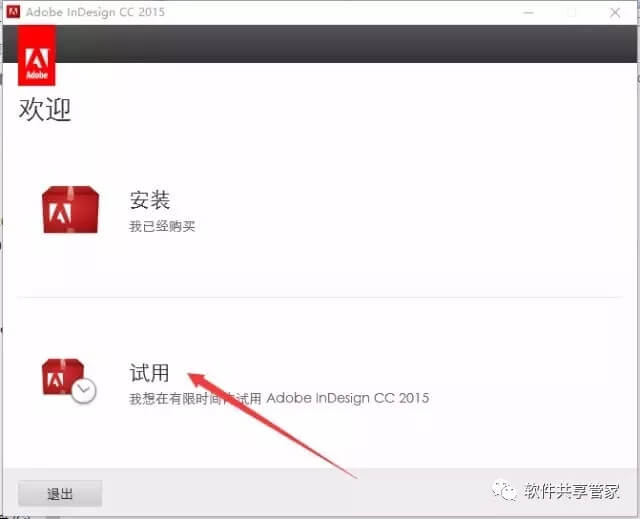Click the Adobe logo in the header

tap(37, 55)
